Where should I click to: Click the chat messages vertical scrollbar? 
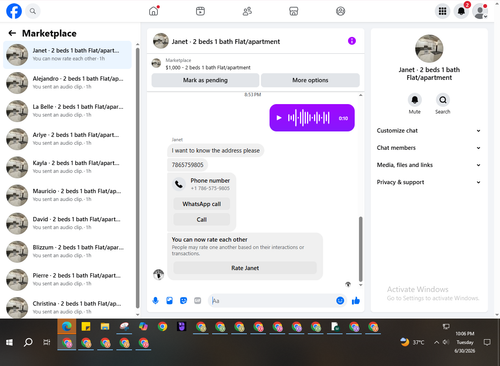(360, 249)
